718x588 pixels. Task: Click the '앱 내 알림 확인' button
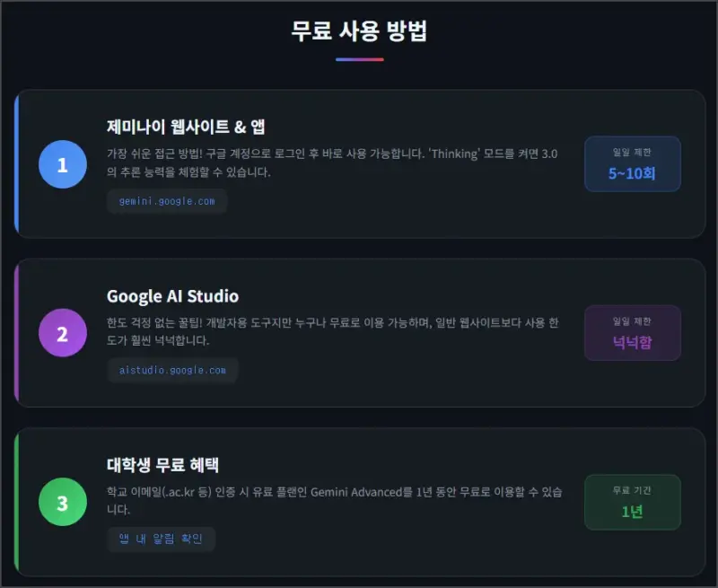tap(162, 540)
